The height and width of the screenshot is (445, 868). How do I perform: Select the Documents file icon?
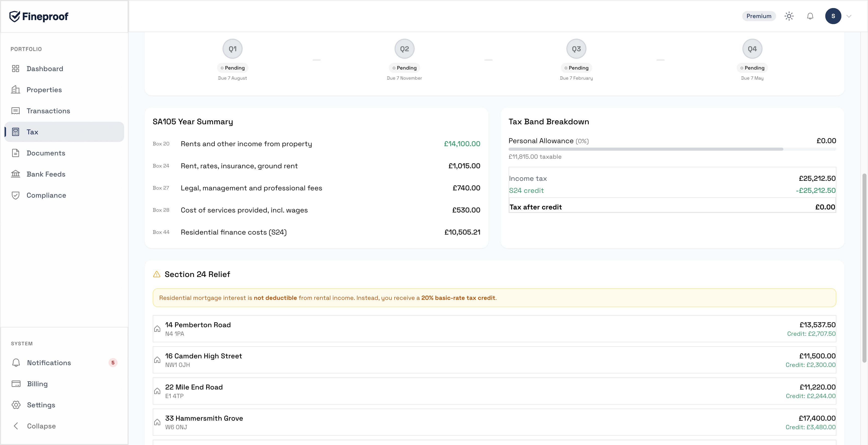(16, 153)
